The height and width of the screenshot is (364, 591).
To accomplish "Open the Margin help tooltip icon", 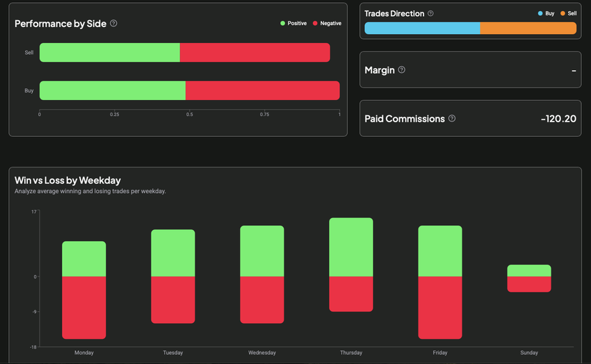I will [401, 69].
